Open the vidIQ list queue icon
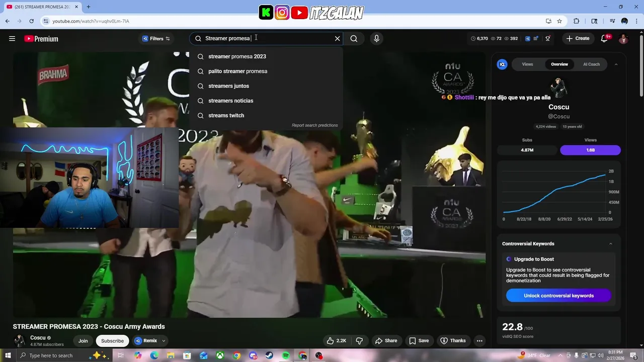This screenshot has height=362, width=644. [x=536, y=38]
